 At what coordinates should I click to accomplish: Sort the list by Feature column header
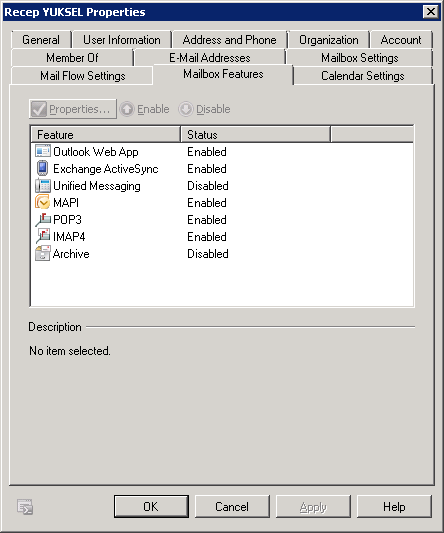click(106, 135)
